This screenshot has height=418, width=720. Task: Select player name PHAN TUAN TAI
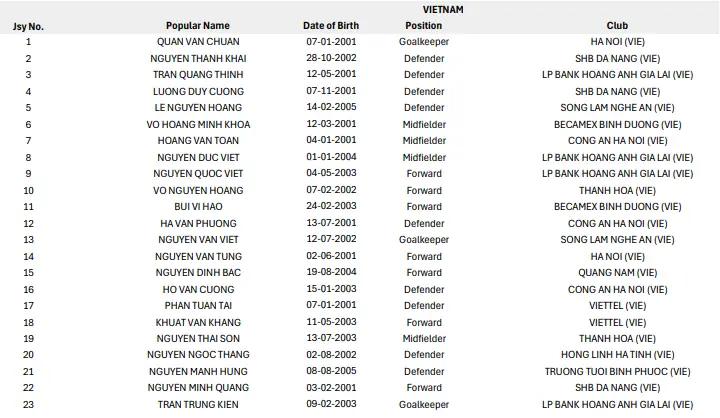198,305
